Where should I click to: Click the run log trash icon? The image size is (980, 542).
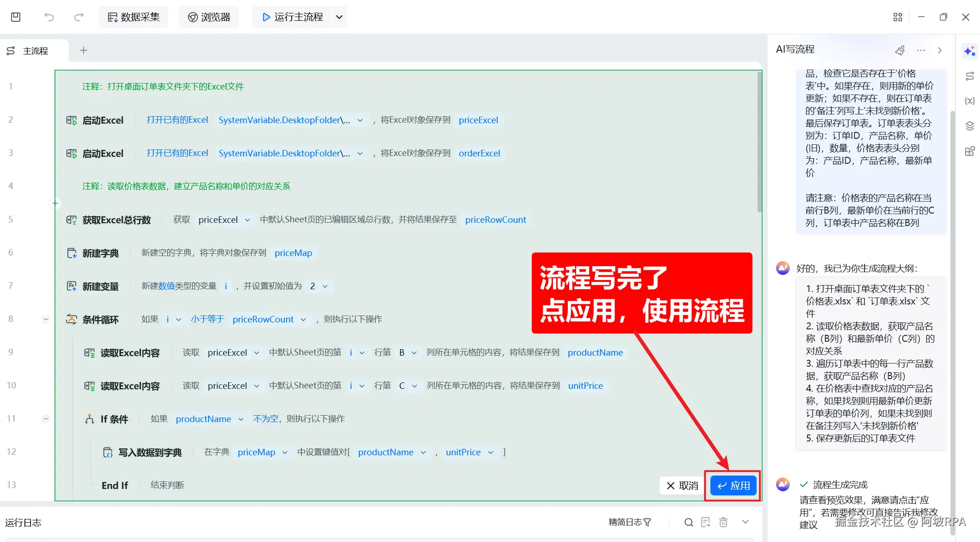coord(723,522)
